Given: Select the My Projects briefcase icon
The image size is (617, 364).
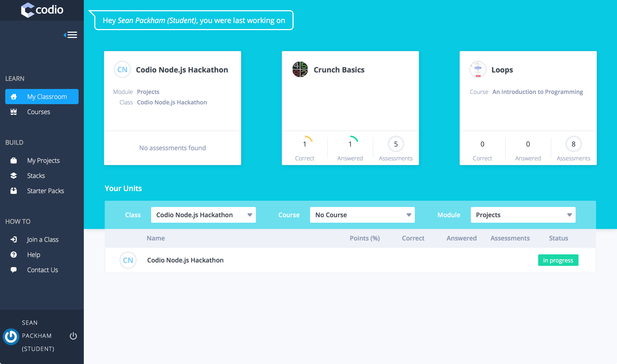Looking at the screenshot, I should (x=13, y=160).
